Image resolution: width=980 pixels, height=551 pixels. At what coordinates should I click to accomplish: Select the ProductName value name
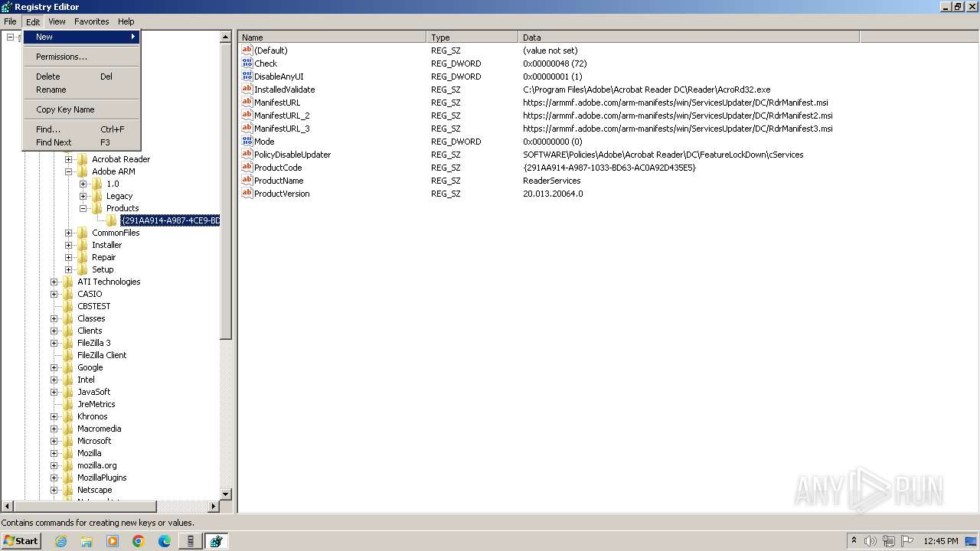279,180
